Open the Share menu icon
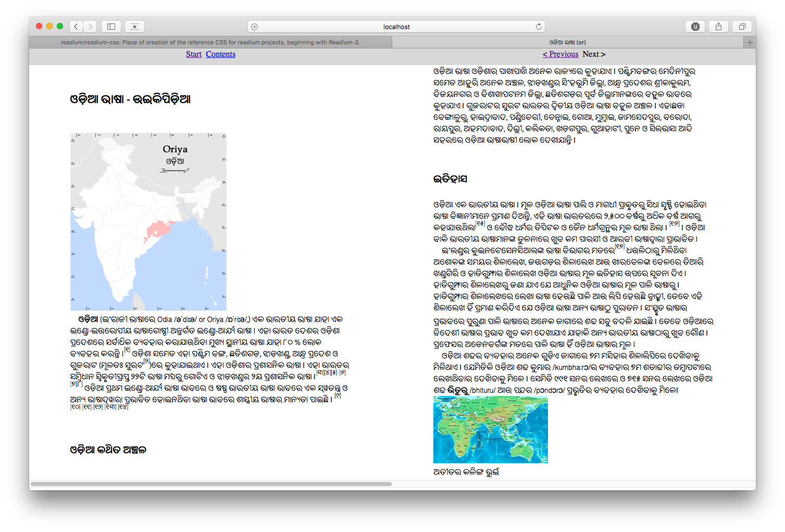This screenshot has height=532, width=785. tap(718, 27)
